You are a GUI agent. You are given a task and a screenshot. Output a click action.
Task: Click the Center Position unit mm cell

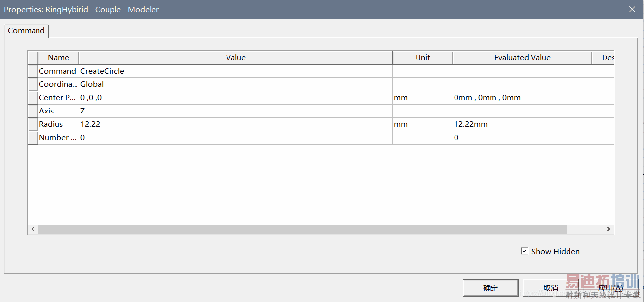(x=422, y=98)
